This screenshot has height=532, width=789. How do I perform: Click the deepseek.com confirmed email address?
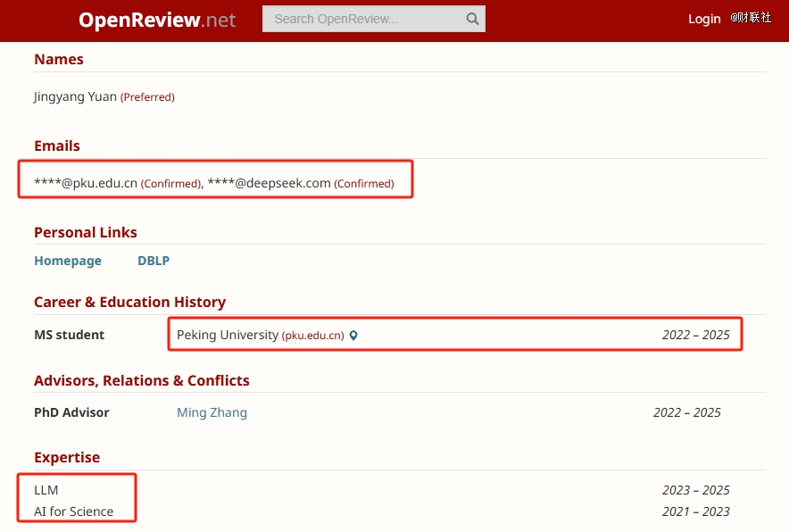pyautogui.click(x=269, y=183)
